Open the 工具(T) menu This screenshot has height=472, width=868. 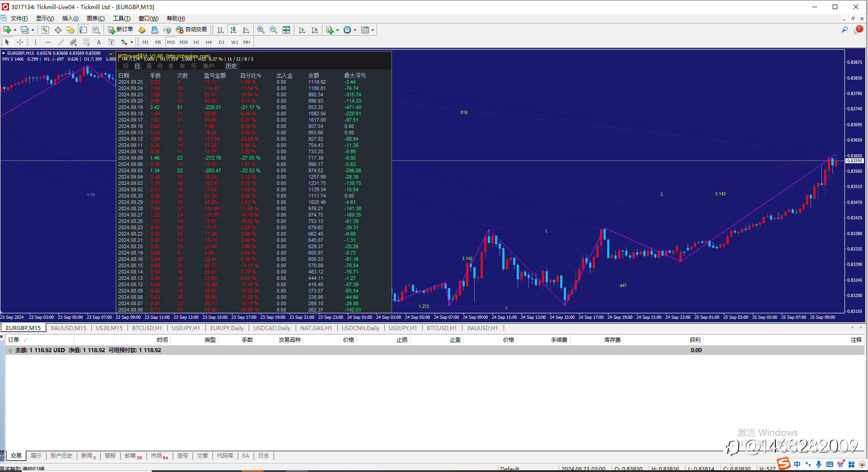coord(122,19)
